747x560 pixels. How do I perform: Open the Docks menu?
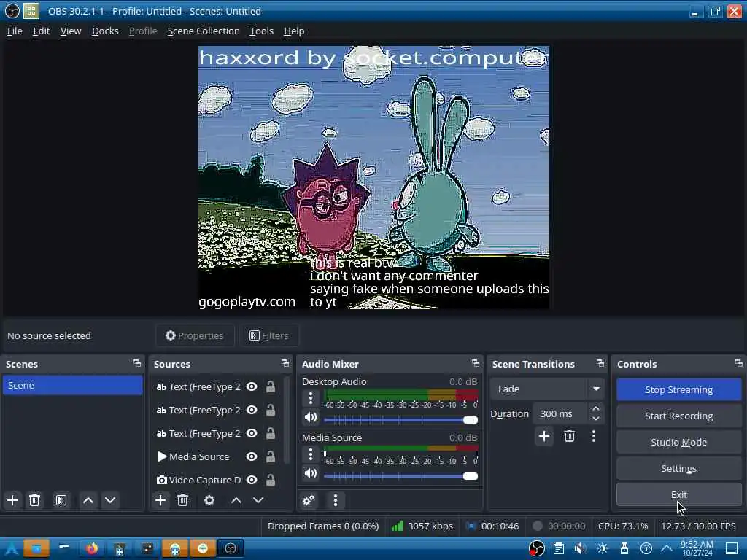click(x=105, y=31)
